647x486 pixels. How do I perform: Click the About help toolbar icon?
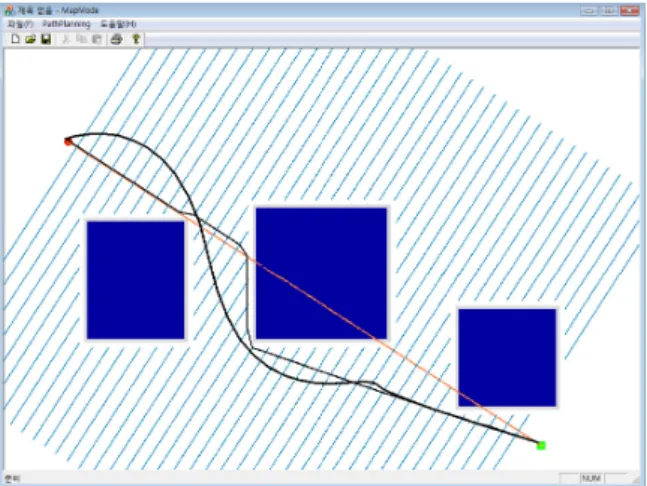pyautogui.click(x=136, y=39)
